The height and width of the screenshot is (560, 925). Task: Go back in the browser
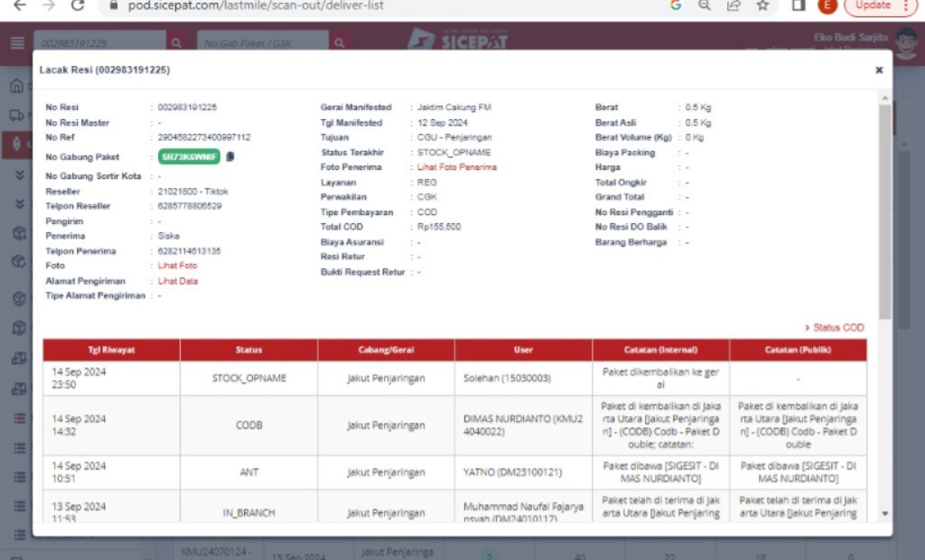(x=20, y=5)
